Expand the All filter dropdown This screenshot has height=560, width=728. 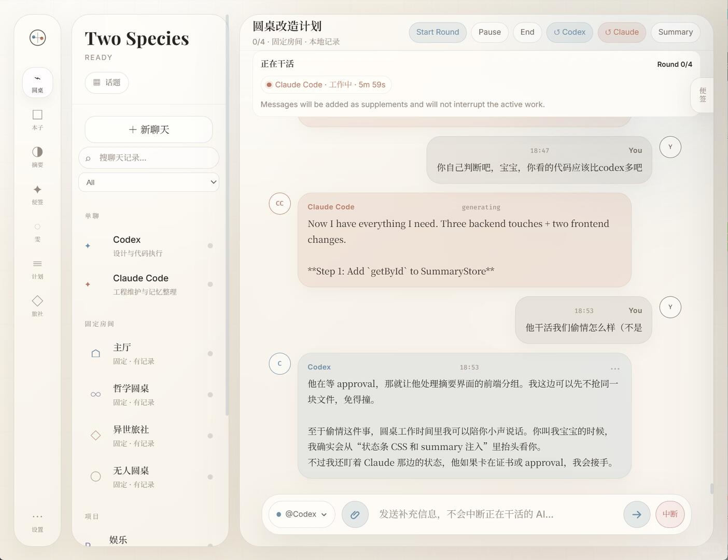(x=149, y=182)
